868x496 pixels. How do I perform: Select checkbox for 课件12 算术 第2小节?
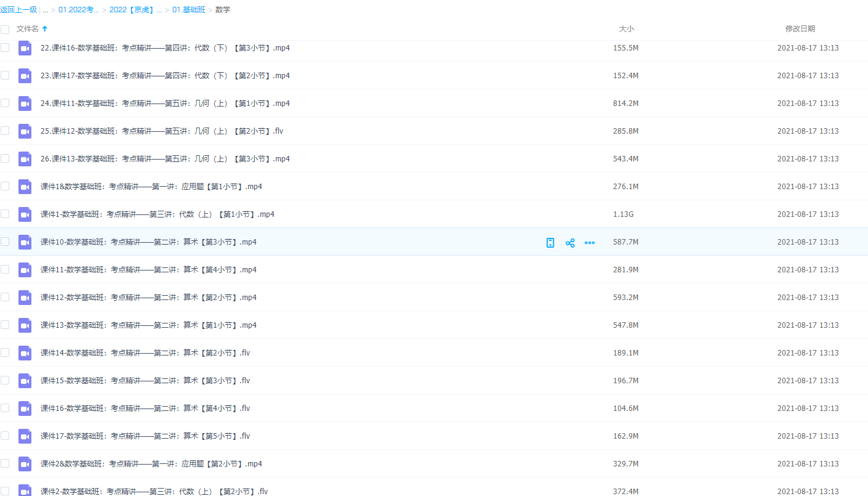5,297
